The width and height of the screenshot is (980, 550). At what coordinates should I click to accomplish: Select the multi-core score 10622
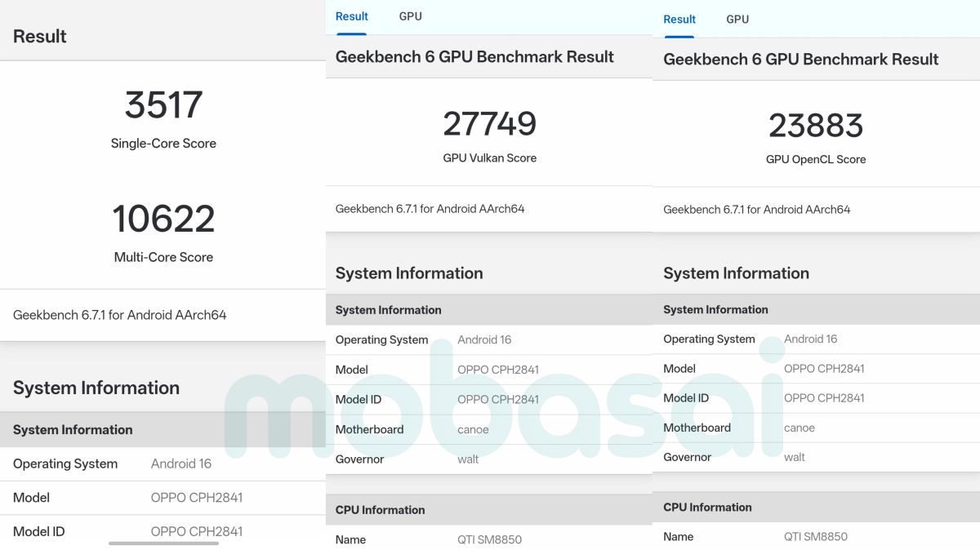(x=163, y=218)
